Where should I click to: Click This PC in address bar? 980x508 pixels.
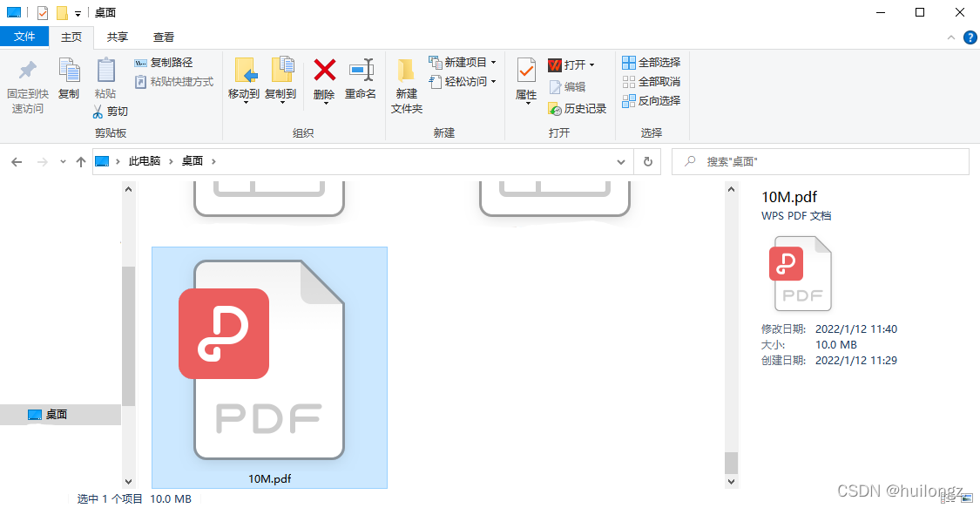[145, 161]
